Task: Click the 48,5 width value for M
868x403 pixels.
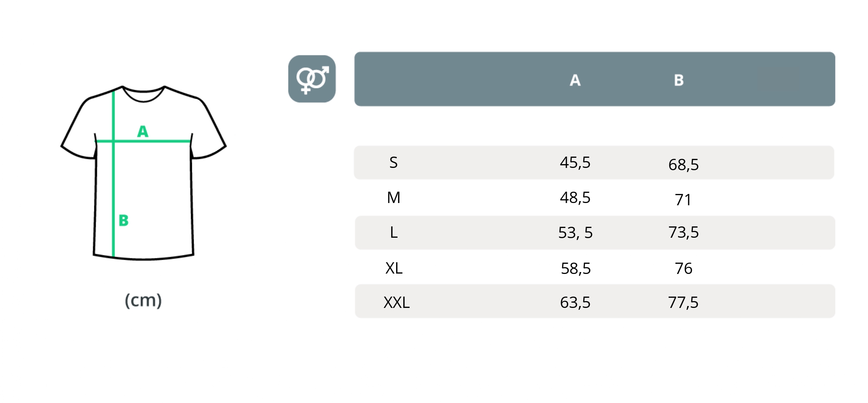Action: pos(575,198)
